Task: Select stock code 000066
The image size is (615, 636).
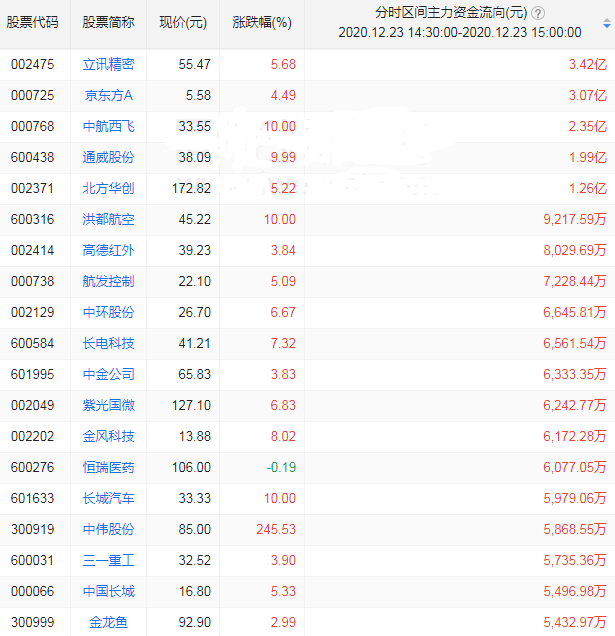Action: pos(32,591)
